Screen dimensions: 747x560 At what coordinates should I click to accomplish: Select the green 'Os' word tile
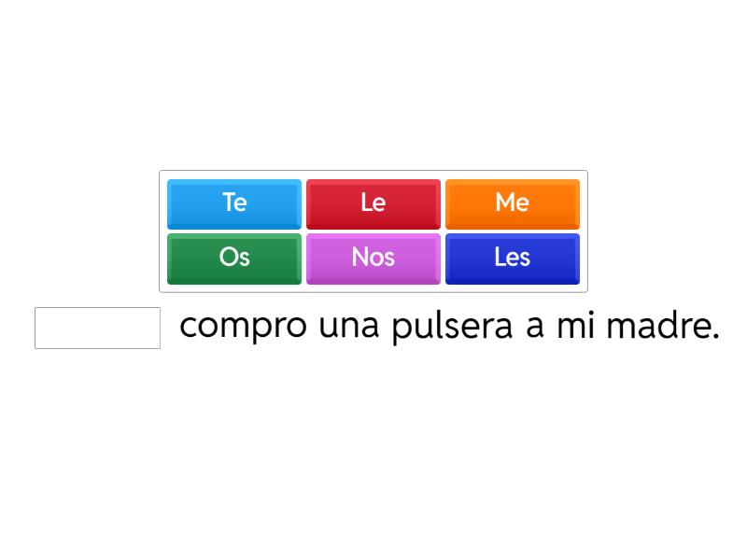(234, 258)
